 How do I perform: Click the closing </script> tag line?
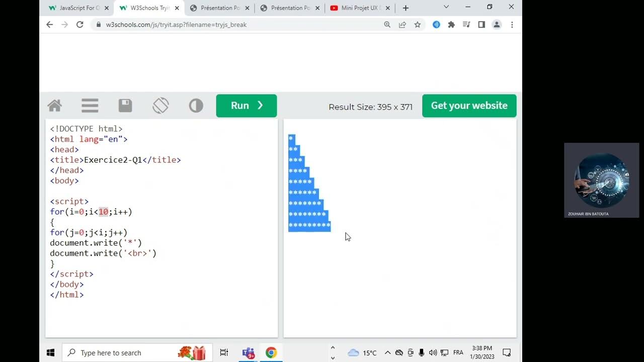pyautogui.click(x=71, y=274)
